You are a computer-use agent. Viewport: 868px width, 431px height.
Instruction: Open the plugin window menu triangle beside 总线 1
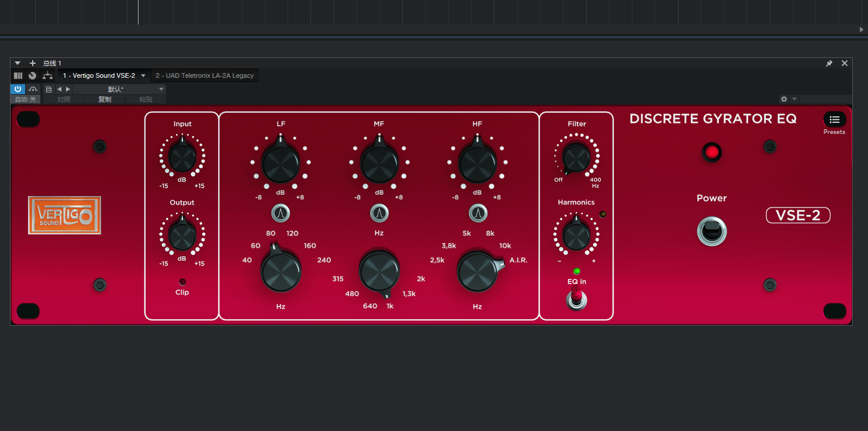coord(18,63)
